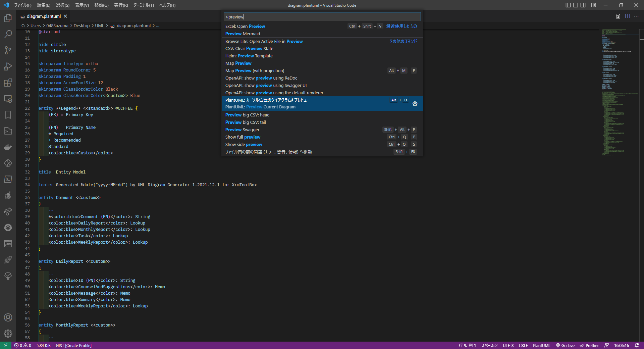Change language mode PlantUML in status bar
The height and width of the screenshot is (349, 644).
541,345
